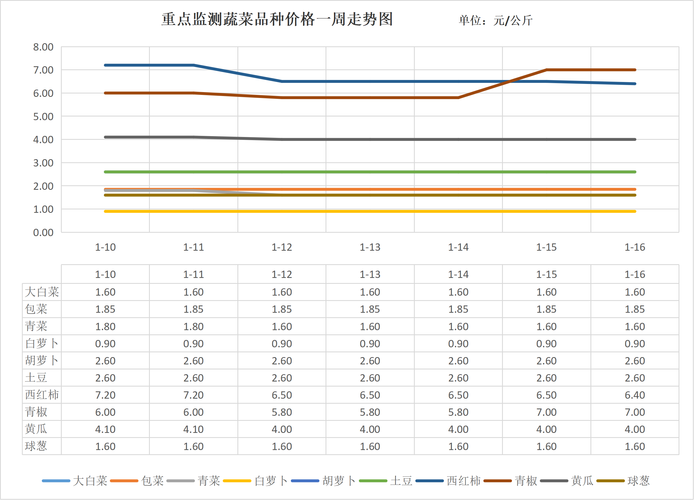The width and height of the screenshot is (694, 500).
Task: Click the 青椒 value for 1-15 in the table
Action: coord(546,412)
